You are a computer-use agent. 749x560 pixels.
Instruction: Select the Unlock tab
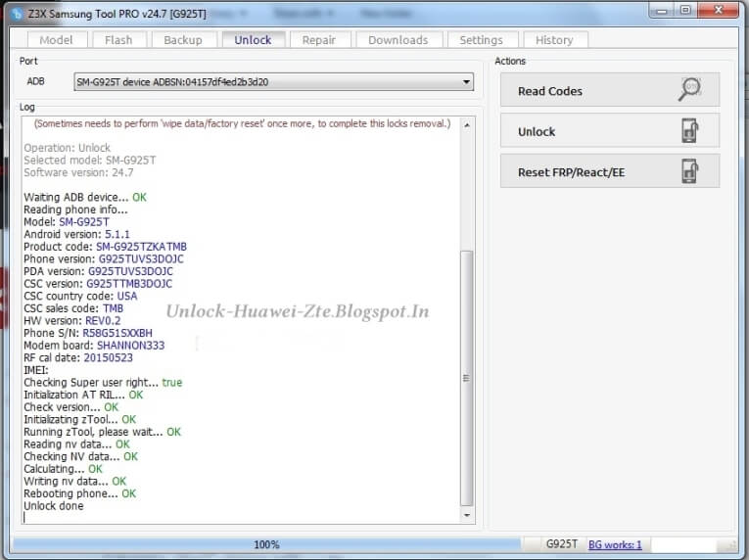tap(253, 40)
